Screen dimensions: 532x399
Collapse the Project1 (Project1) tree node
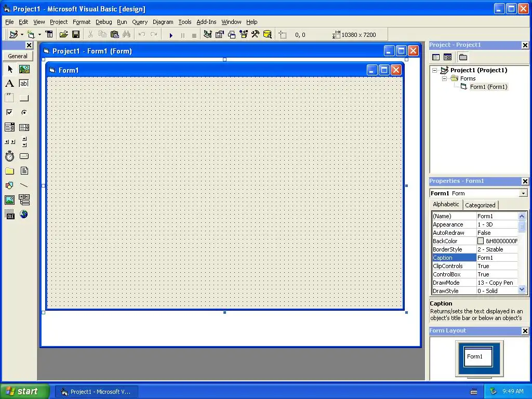435,70
